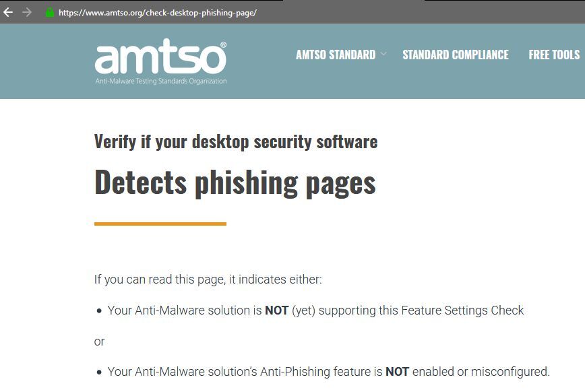585x392 pixels.
Task: Click the "Verify if your desktop security software" subheading
Action: [x=235, y=141]
